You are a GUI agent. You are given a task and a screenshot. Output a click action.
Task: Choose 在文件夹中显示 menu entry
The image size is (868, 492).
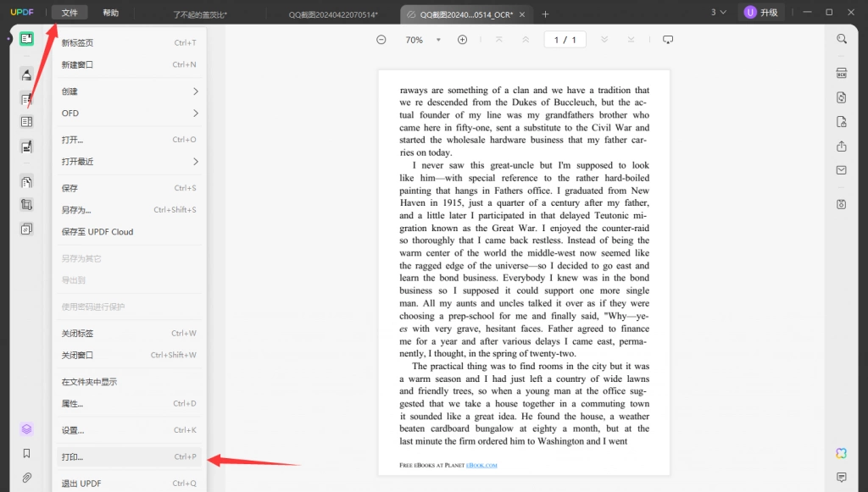pos(129,382)
